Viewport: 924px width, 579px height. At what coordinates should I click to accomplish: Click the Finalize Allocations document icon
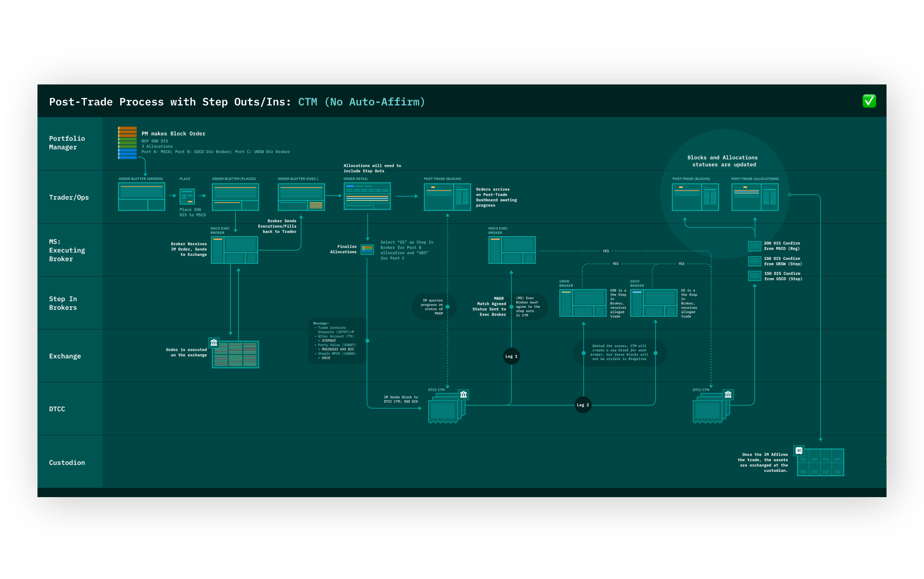367,250
